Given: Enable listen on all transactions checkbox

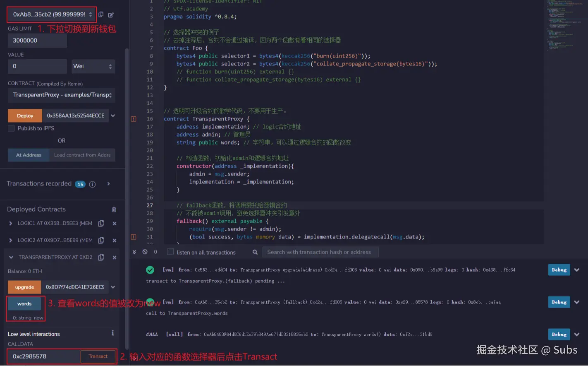Looking at the screenshot, I should click(x=170, y=252).
